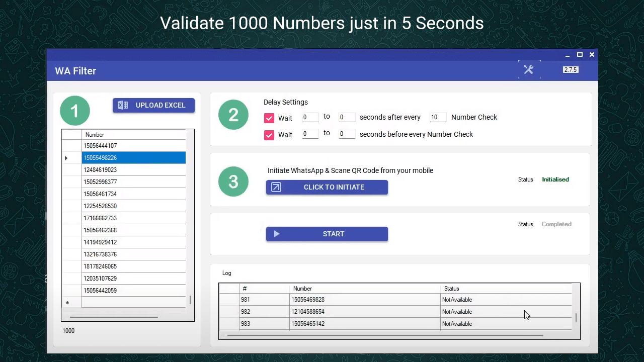Click the Number Check count field showing 10
The width and height of the screenshot is (644, 362).
click(x=438, y=117)
